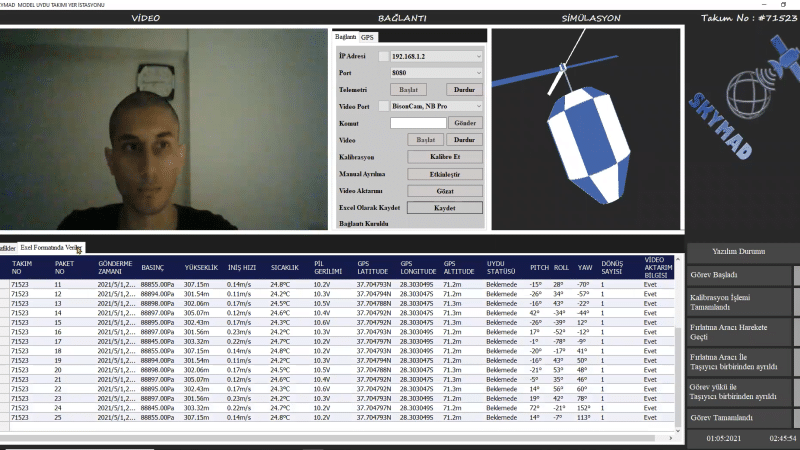The image size is (800, 450).
Task: Click the Telemetri Başlat button
Action: [x=408, y=90]
